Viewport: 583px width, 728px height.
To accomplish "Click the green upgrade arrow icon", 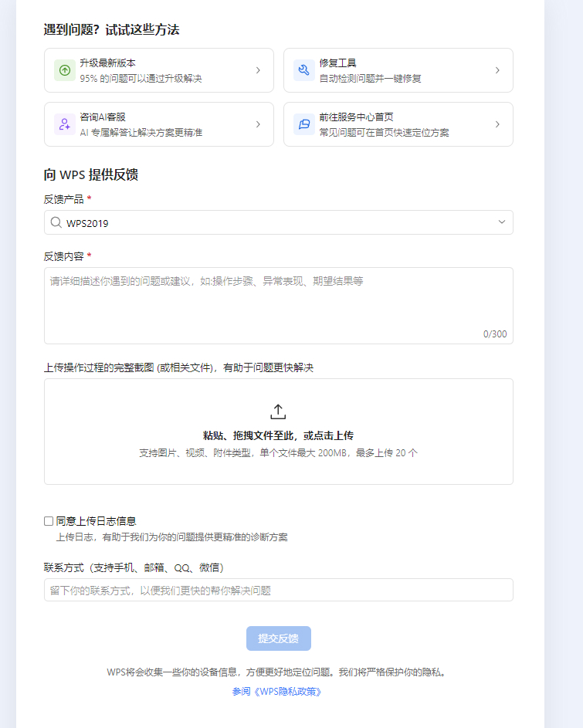I will tap(65, 70).
